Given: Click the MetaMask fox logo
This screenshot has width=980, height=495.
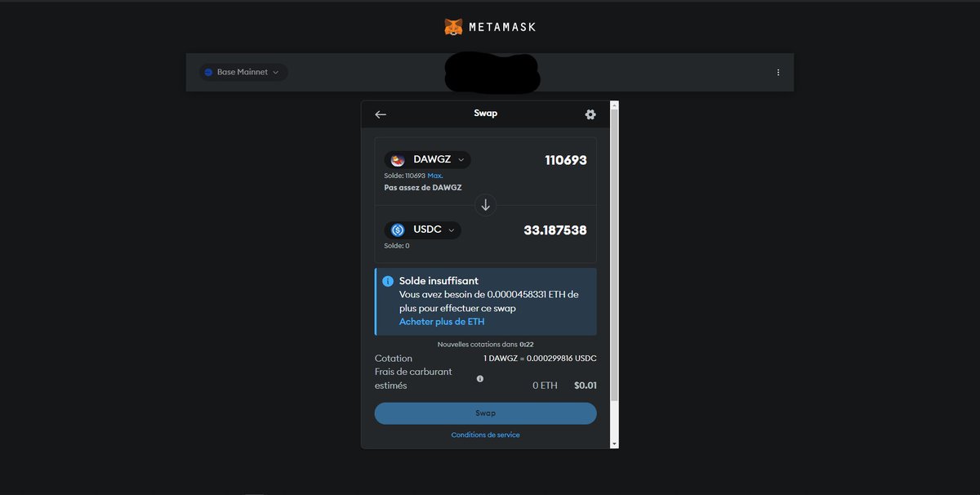Looking at the screenshot, I should (453, 27).
